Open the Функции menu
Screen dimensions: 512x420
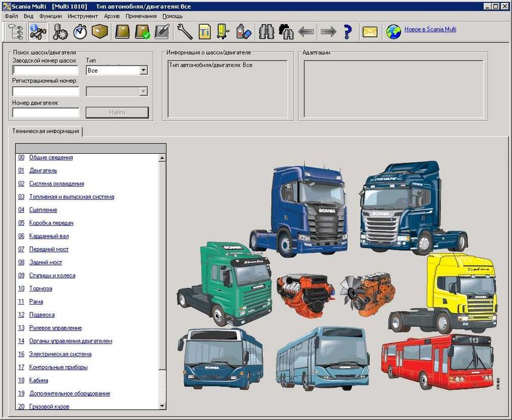[50, 16]
